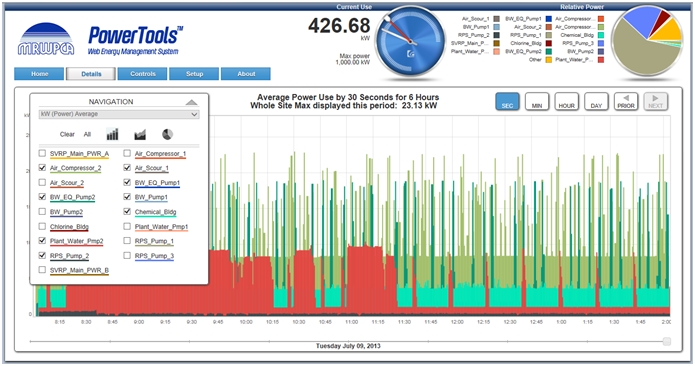
Task: Click Clear in the Navigation panel
Action: 67,134
